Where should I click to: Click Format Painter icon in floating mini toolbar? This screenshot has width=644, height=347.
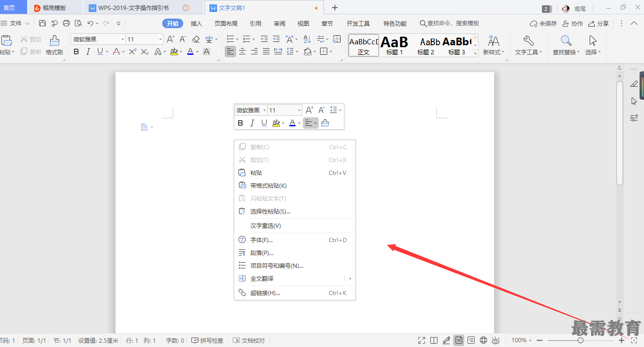(x=325, y=123)
